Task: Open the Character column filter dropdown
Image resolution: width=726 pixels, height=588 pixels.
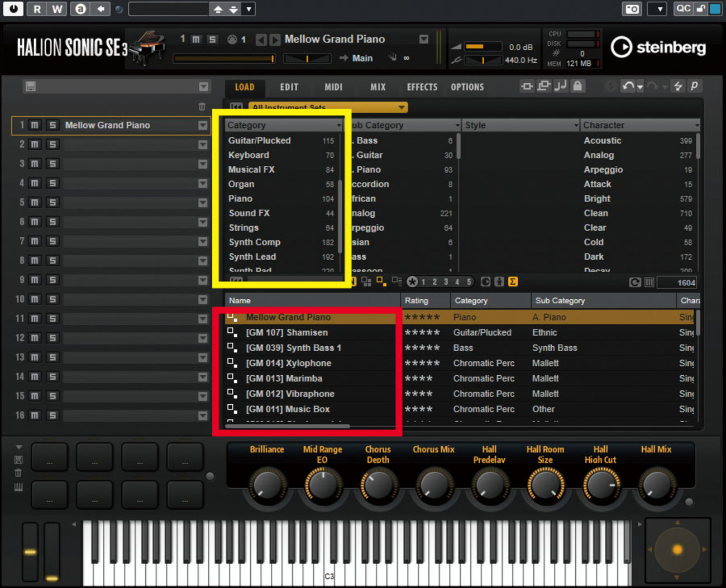Action: coord(697,126)
